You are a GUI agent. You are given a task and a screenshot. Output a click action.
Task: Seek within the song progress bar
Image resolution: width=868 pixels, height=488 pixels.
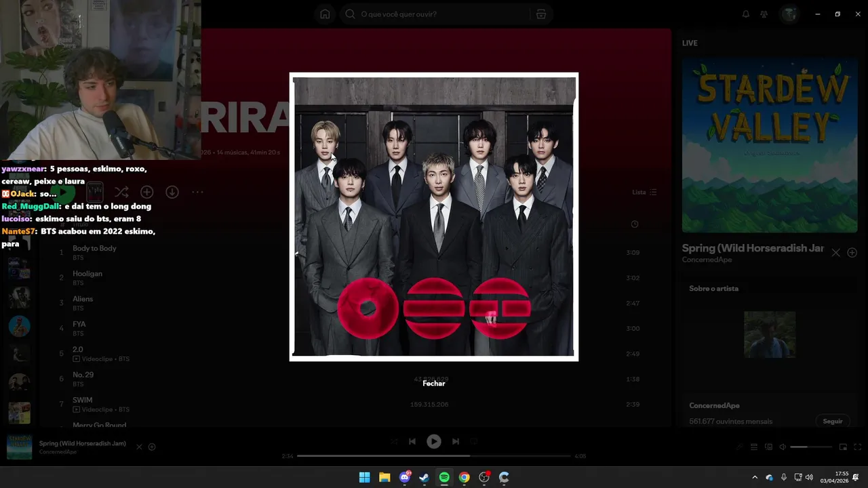point(434,456)
